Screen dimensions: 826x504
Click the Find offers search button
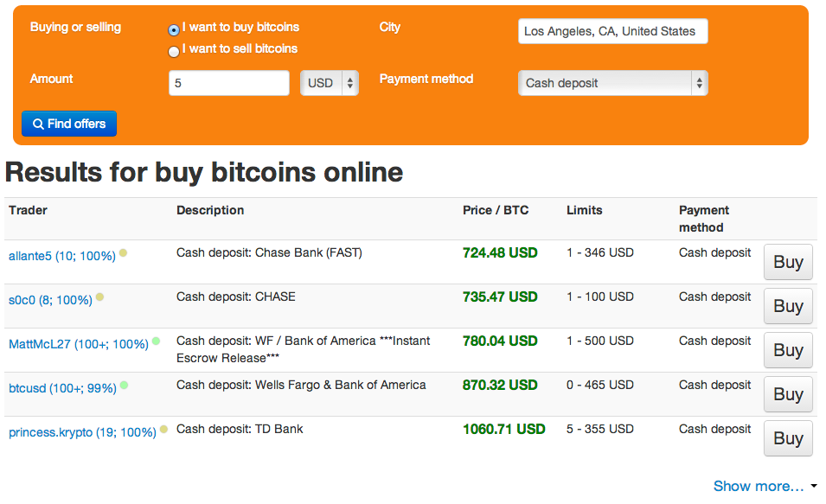(69, 124)
